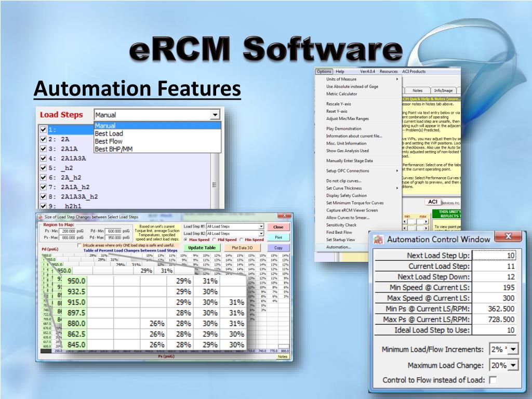Choose Best Load option

[157, 134]
